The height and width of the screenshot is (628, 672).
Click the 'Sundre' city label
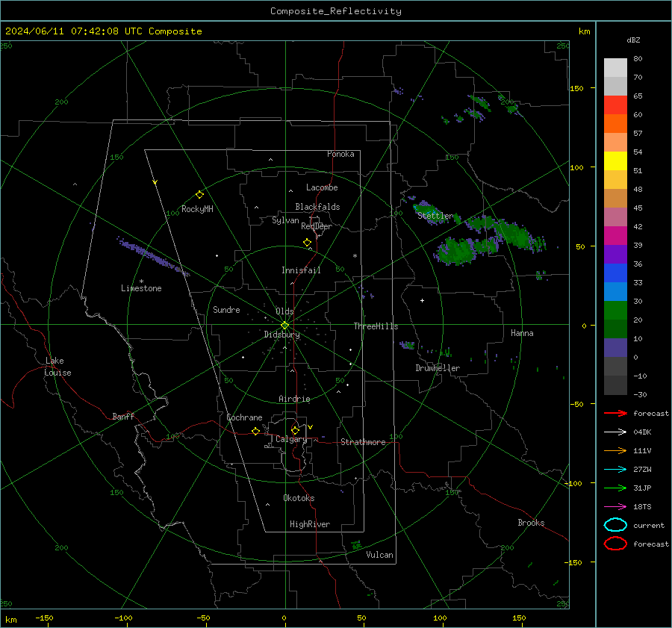226,310
